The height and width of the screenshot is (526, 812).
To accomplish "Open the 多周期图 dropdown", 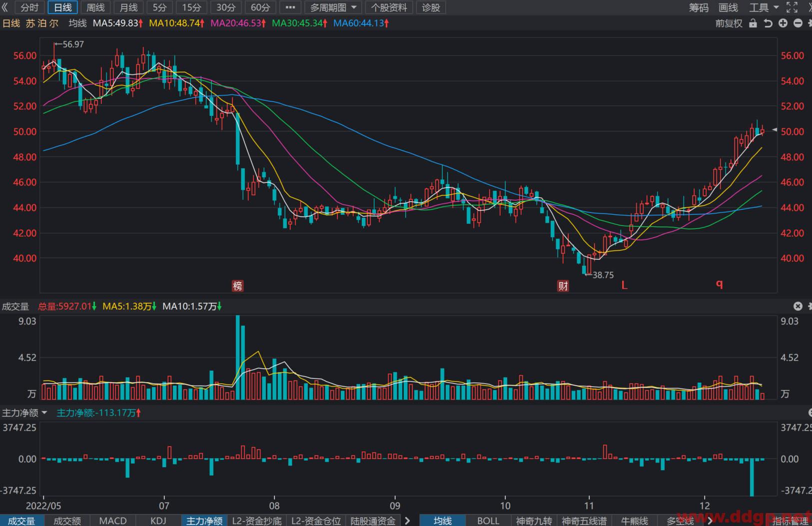I will click(x=333, y=7).
